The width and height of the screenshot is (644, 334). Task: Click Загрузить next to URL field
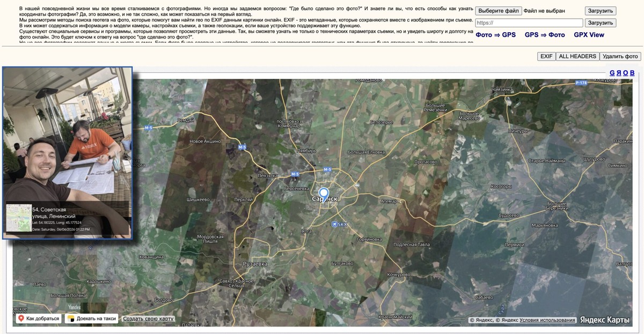tap(600, 23)
